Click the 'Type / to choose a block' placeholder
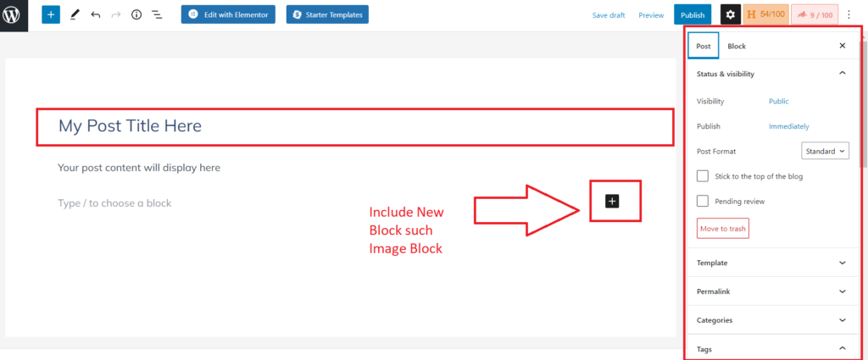Viewport: 868px width, 360px height. pyautogui.click(x=114, y=203)
